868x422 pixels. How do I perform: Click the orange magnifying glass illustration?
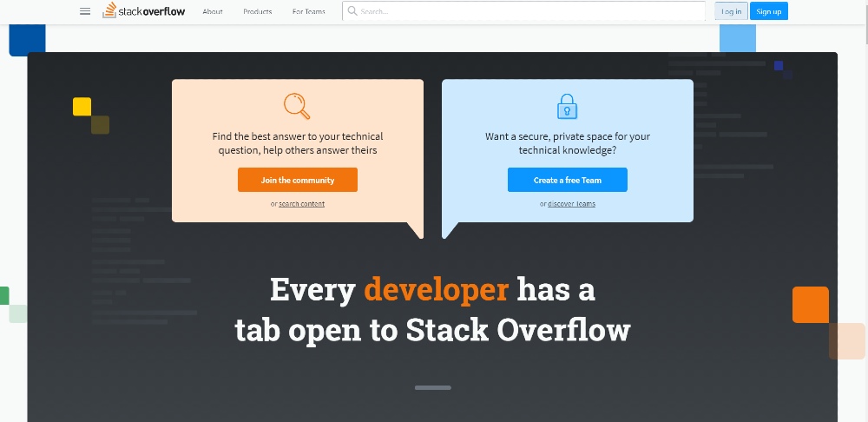[297, 106]
